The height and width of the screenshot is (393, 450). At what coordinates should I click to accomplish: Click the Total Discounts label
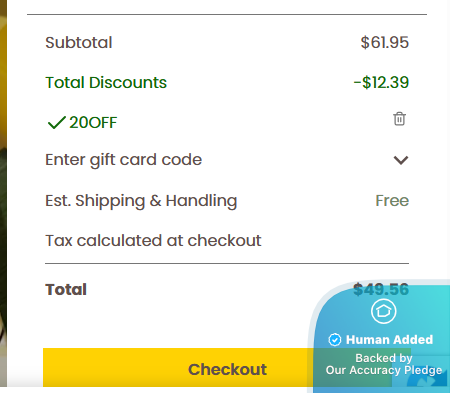point(106,82)
